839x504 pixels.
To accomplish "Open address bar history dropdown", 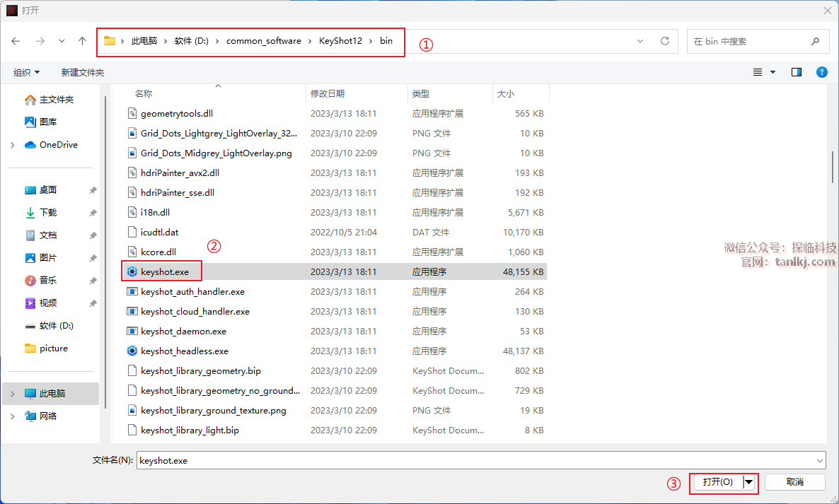I will [640, 41].
